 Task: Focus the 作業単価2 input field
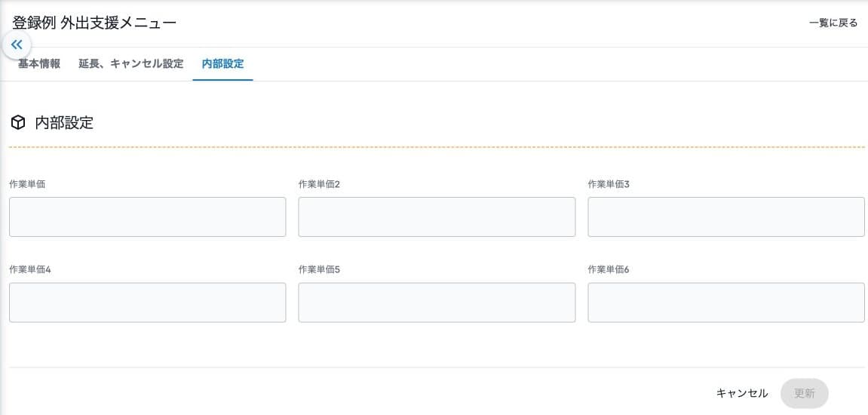[437, 217]
